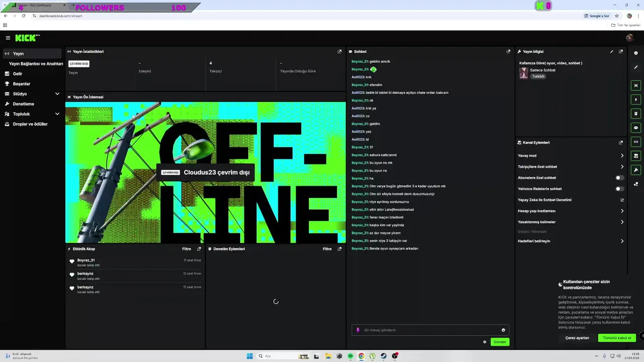
Task: Click the Windows Start button
Action: 250,356
